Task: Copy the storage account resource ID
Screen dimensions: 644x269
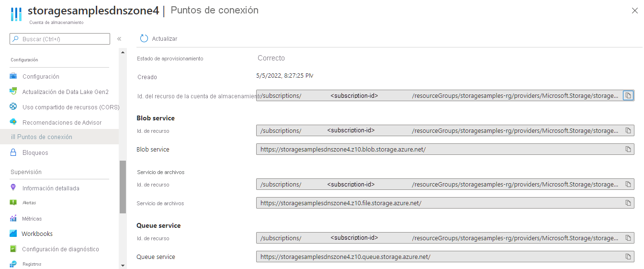Action: [628, 95]
